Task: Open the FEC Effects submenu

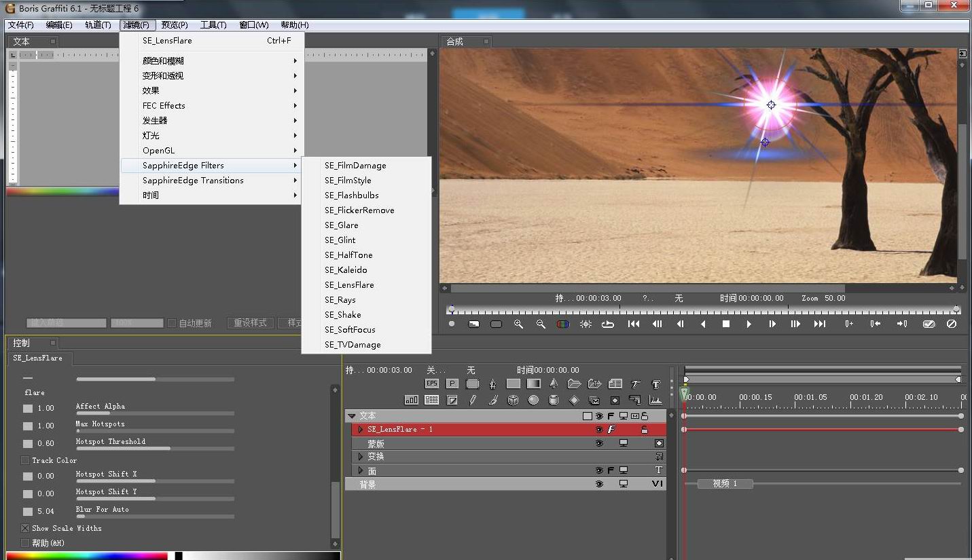Action: [x=211, y=106]
